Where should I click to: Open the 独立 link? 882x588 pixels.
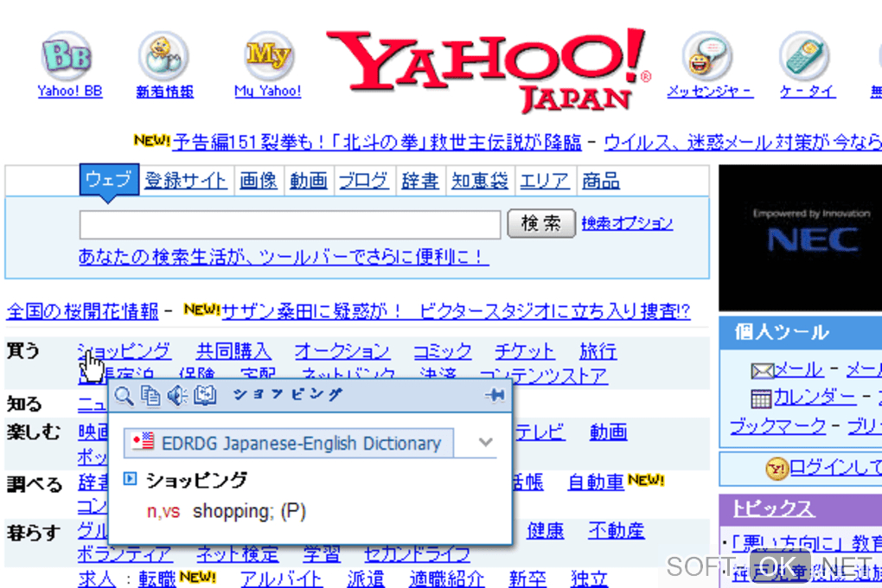[589, 578]
